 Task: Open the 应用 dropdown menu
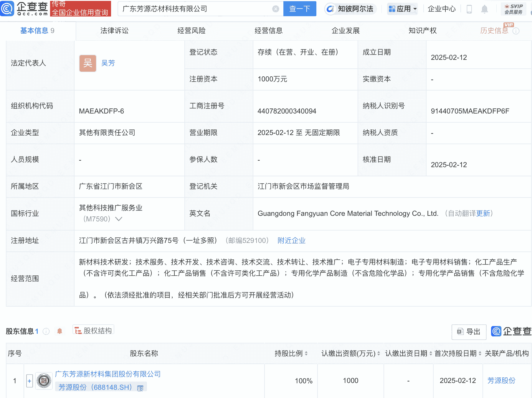(x=402, y=9)
